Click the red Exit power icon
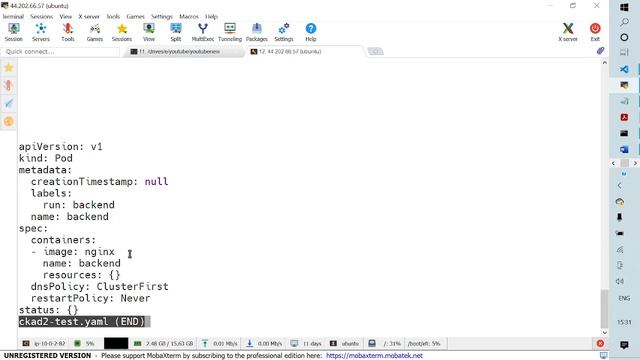Image resolution: width=640 pixels, height=360 pixels. [595, 32]
